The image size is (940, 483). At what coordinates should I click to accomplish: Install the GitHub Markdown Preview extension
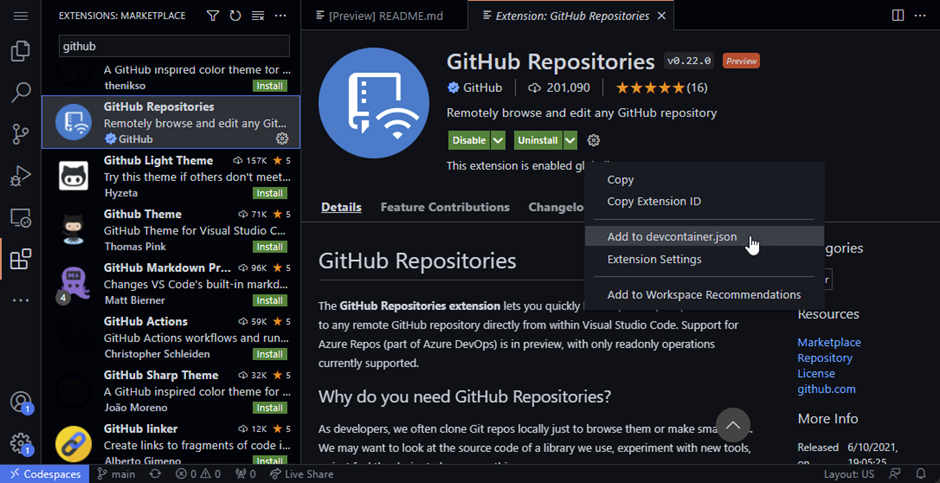coord(270,300)
